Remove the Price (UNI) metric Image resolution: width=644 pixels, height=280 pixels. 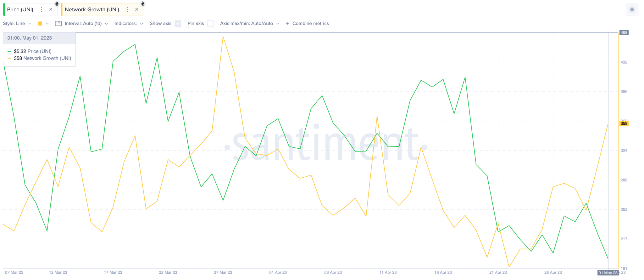[x=51, y=9]
